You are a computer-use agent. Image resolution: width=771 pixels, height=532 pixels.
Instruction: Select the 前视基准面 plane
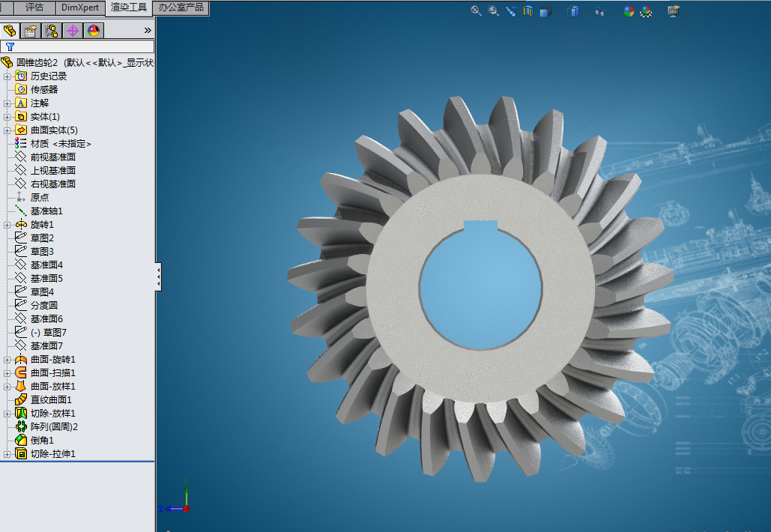pos(46,157)
